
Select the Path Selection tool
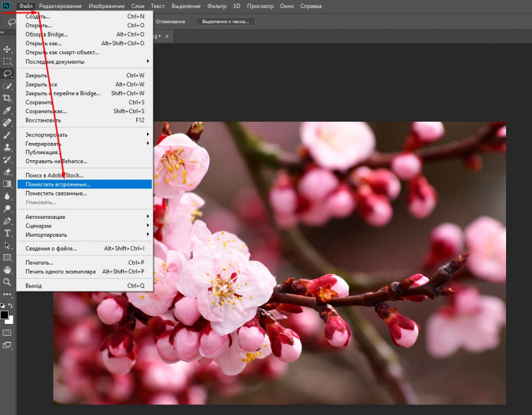pyautogui.click(x=7, y=245)
